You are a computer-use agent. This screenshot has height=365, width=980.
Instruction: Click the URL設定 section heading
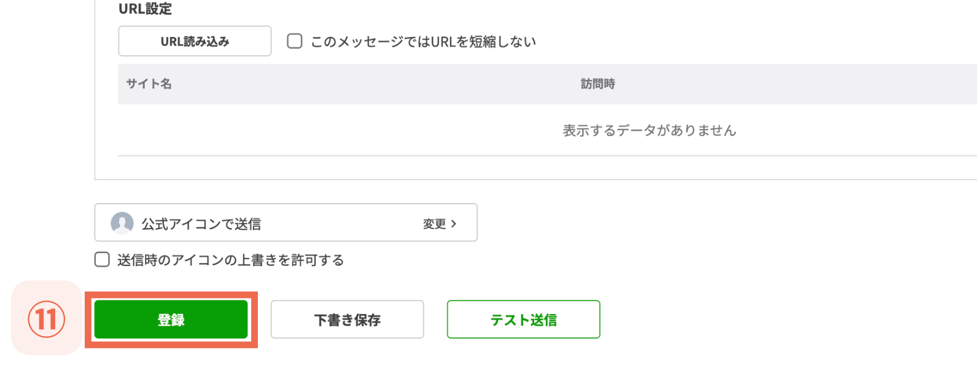(146, 9)
